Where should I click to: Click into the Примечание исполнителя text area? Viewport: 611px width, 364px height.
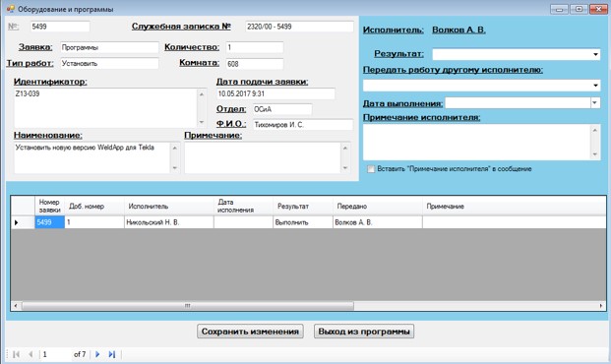point(478,143)
